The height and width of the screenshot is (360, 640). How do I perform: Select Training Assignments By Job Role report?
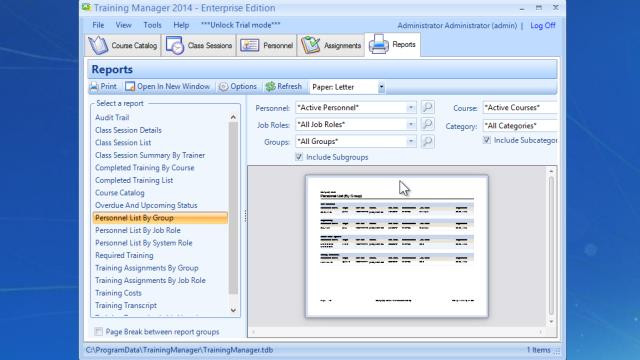(x=150, y=280)
